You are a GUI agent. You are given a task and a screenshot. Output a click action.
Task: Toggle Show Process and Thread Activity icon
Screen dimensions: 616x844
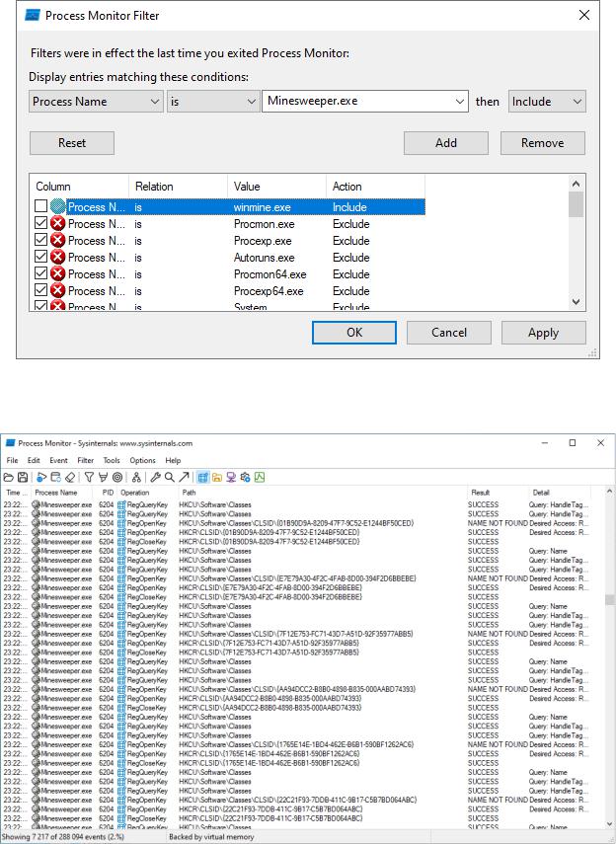point(245,478)
